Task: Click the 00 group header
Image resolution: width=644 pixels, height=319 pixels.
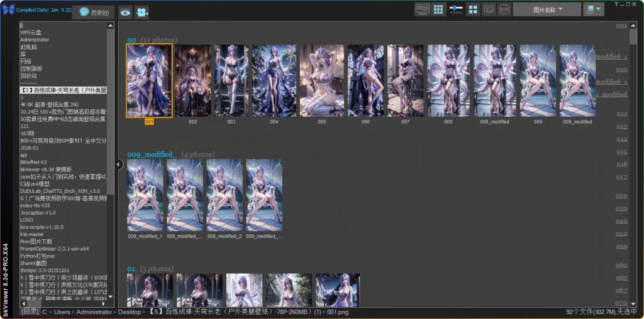Action: click(131, 40)
